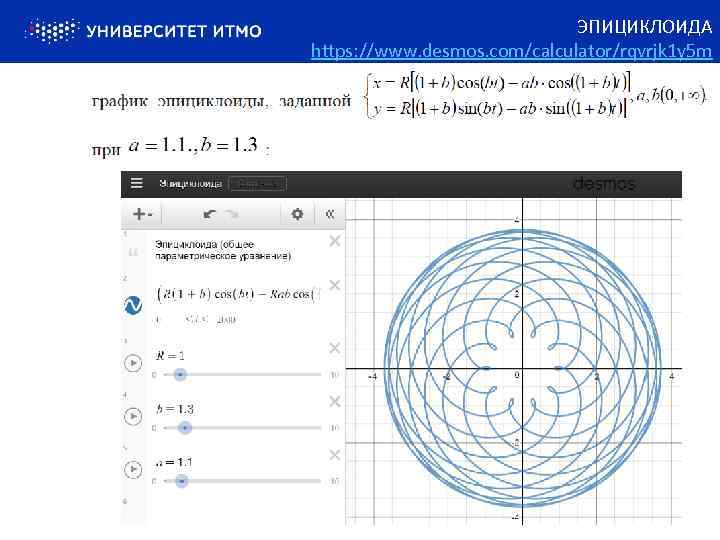Click the a slider handle

tap(182, 481)
